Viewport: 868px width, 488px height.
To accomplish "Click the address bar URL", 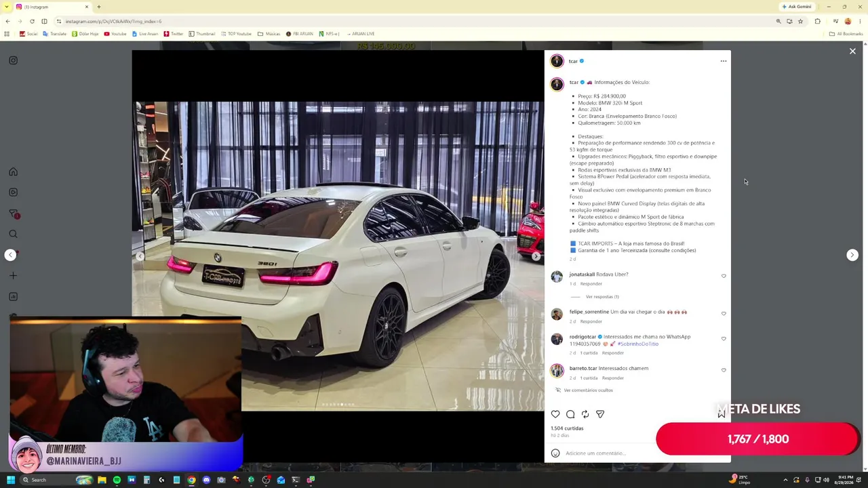I will pos(113,21).
